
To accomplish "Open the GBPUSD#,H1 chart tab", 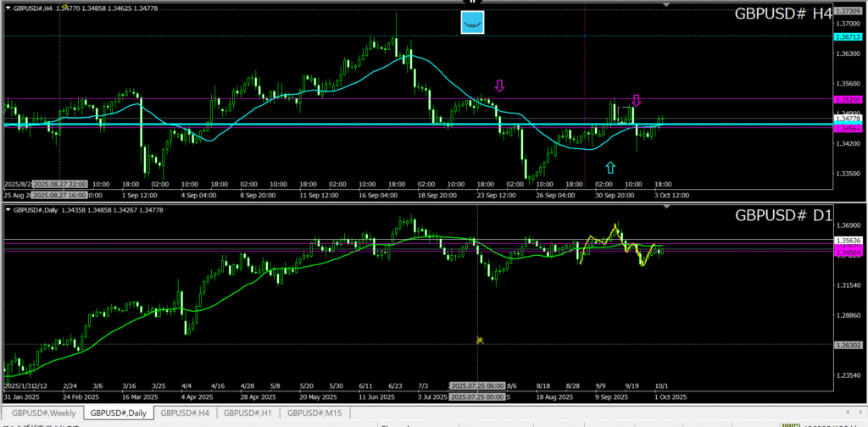I will (248, 413).
